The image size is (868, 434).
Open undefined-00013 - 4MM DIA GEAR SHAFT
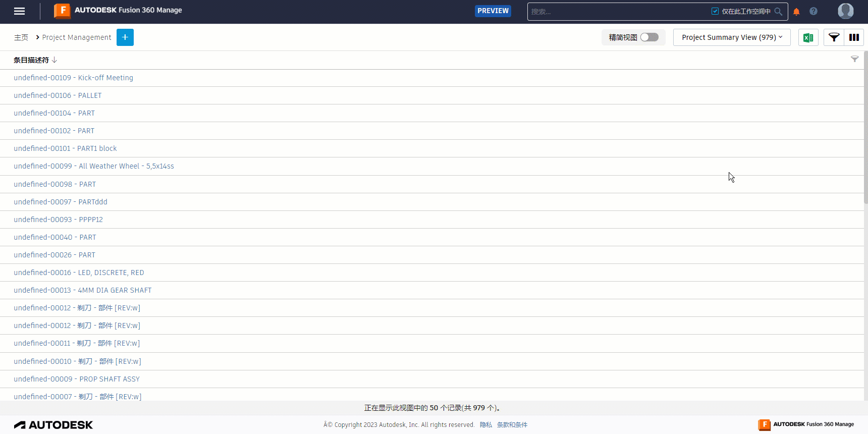83,290
